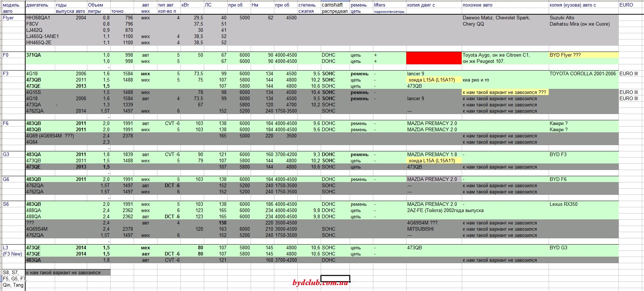Select the lifters column header
Screen dimensions: 644x291
(x=380, y=5)
